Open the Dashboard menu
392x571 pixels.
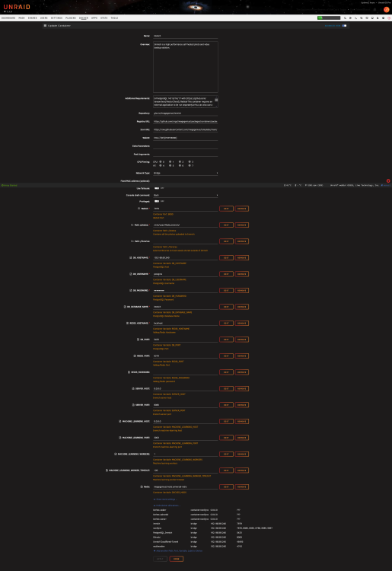(x=8, y=18)
